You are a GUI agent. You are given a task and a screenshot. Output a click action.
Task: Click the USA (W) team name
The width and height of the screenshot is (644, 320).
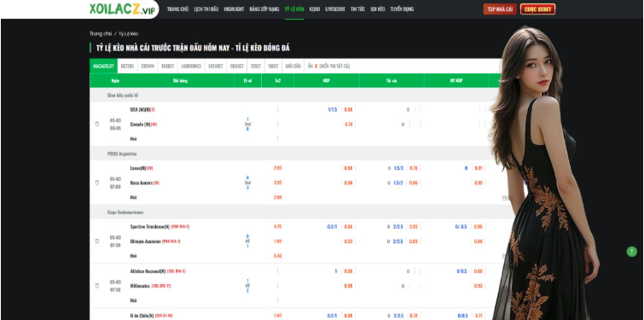(x=140, y=109)
